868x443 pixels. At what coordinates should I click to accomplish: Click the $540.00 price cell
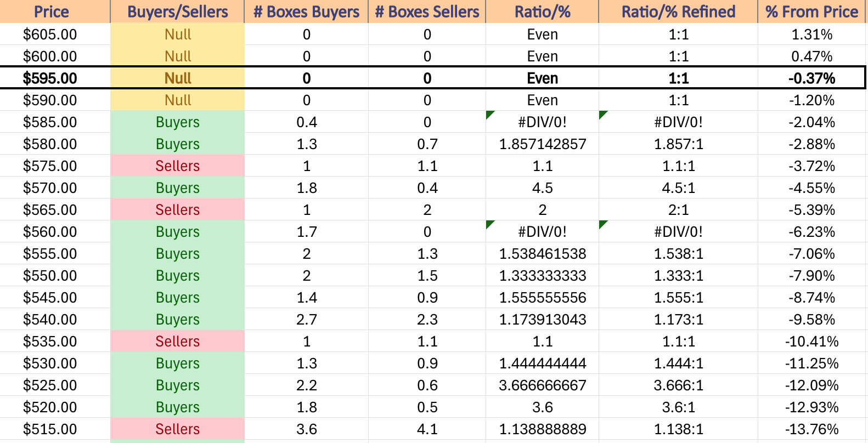click(55, 319)
